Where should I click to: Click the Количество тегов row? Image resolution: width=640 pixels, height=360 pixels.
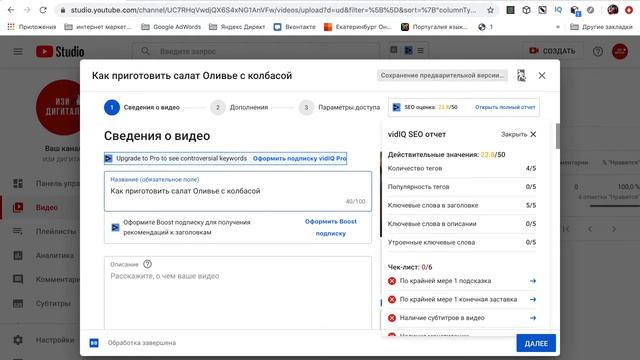462,168
